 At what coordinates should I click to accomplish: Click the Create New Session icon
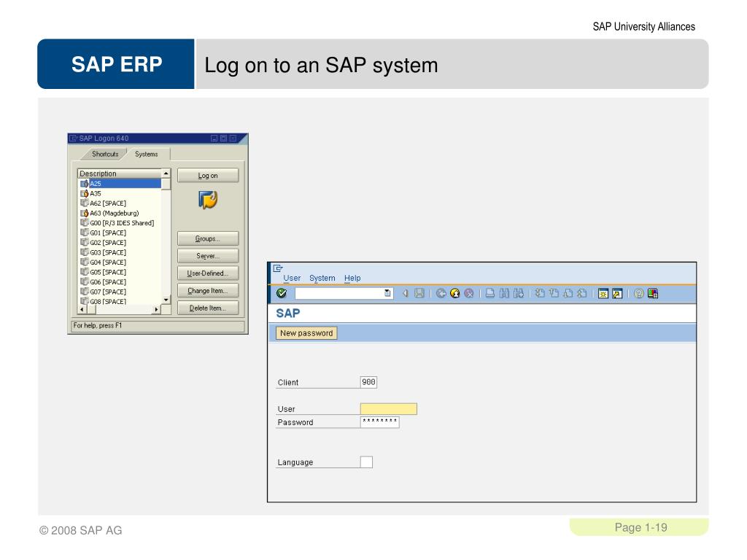click(603, 294)
